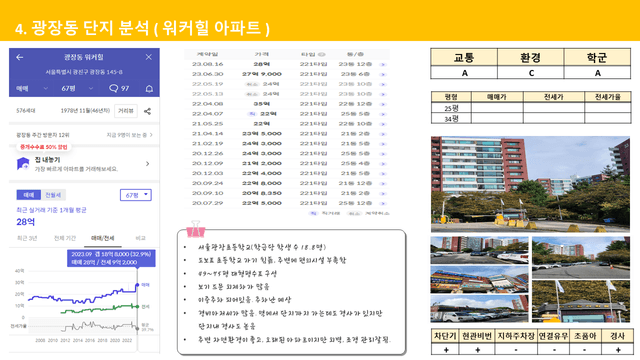
Task: Click the info icon next to the 타입 column header
Action: coord(322,54)
